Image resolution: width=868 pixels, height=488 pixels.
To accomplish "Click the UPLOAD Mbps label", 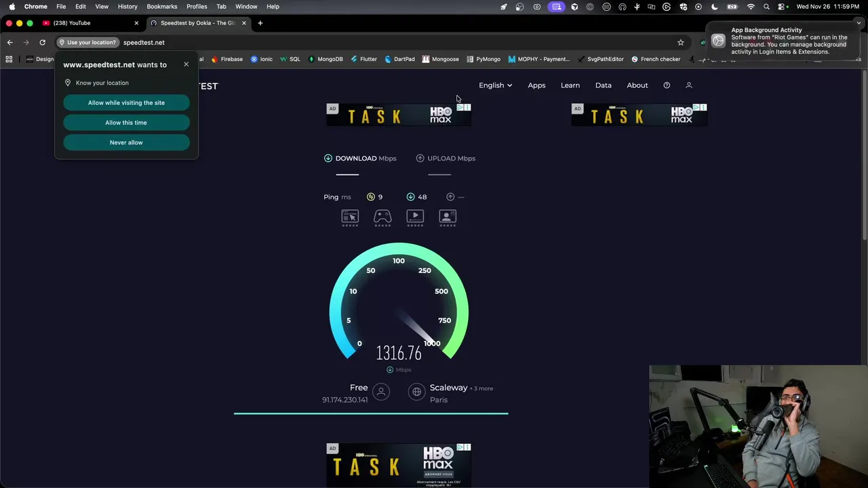I will coord(452,158).
